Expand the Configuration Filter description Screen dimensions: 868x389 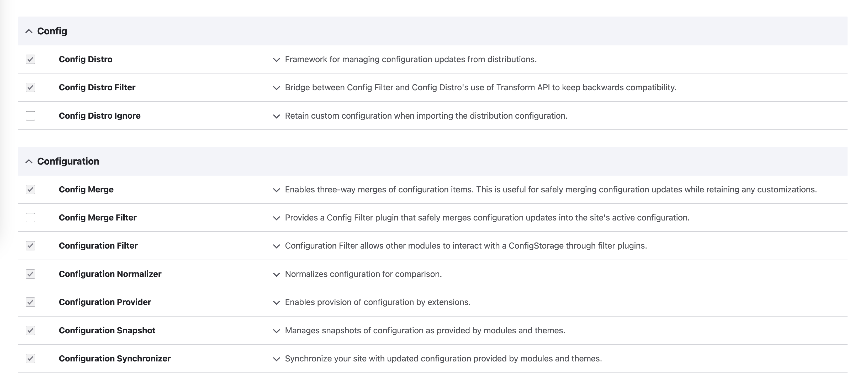[276, 246]
